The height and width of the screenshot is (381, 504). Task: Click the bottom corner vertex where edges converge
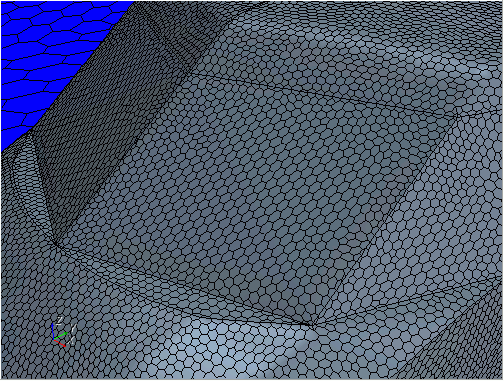click(x=313, y=326)
